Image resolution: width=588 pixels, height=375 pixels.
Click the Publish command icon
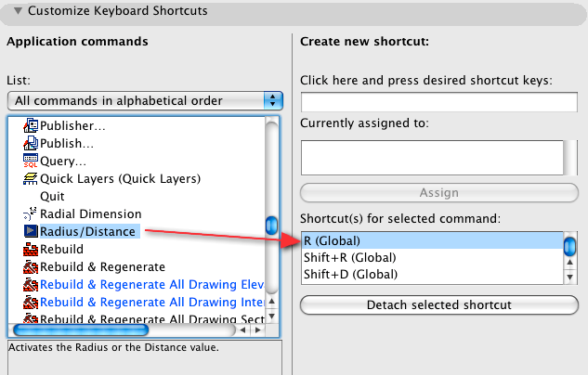31,143
